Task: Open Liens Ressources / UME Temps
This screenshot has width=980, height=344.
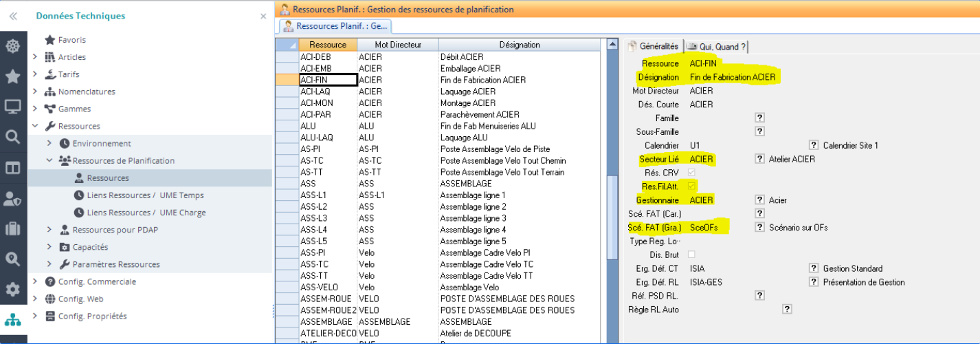Action: 145,195
